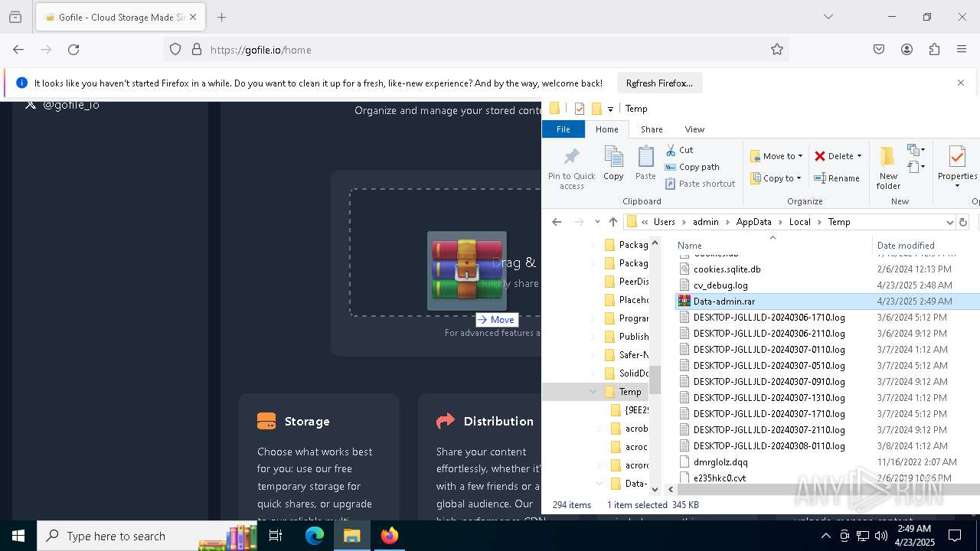Open address bar history dropdown
Image resolution: width=980 pixels, height=551 pixels.
pyautogui.click(x=949, y=222)
